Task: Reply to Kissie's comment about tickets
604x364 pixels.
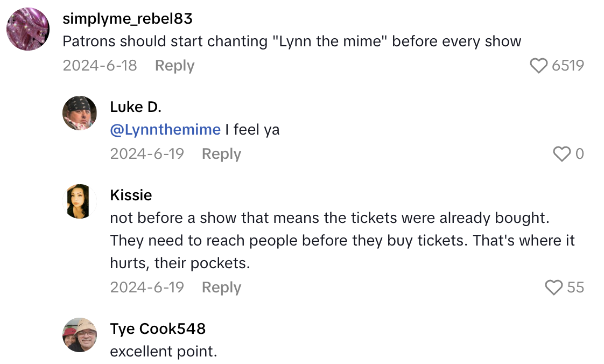Action: [x=221, y=288]
